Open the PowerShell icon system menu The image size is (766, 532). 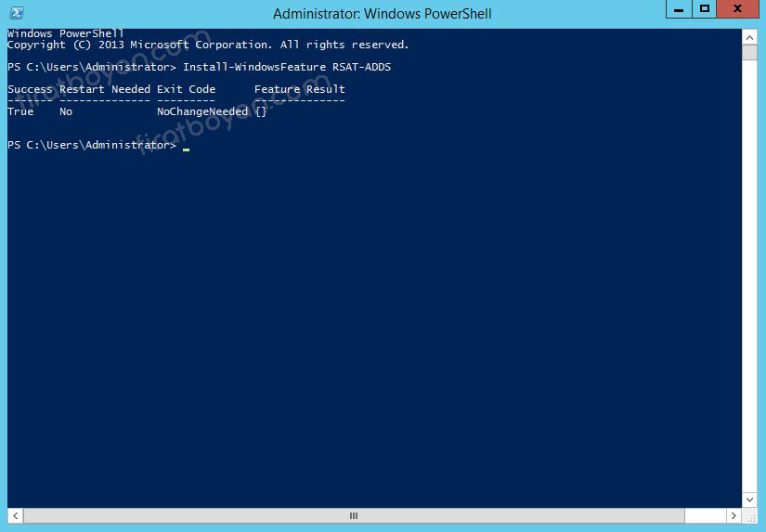pyautogui.click(x=17, y=13)
